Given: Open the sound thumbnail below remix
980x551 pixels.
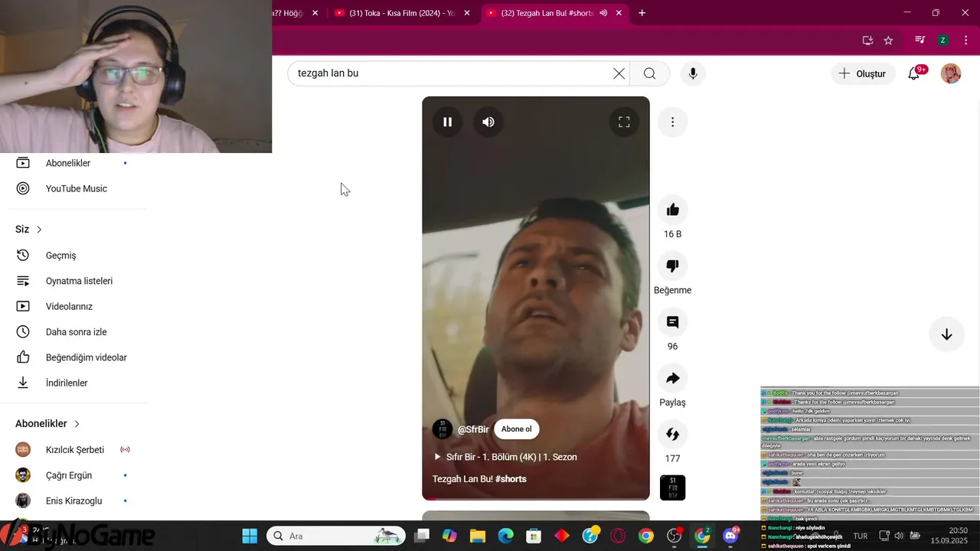Looking at the screenshot, I should (672, 487).
